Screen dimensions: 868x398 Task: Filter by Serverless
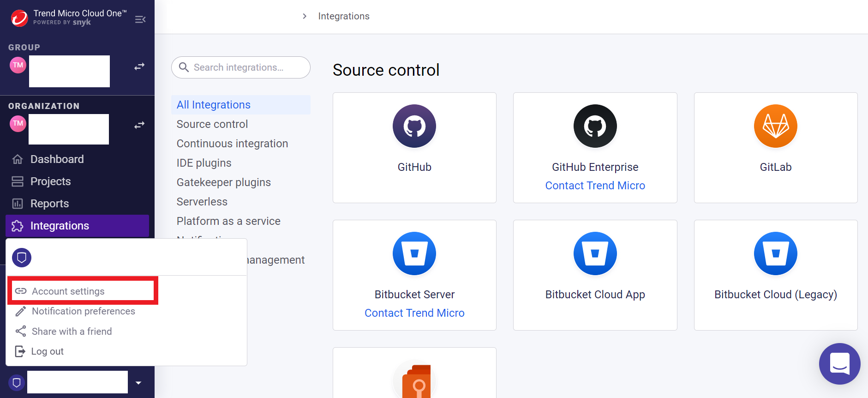coord(202,202)
